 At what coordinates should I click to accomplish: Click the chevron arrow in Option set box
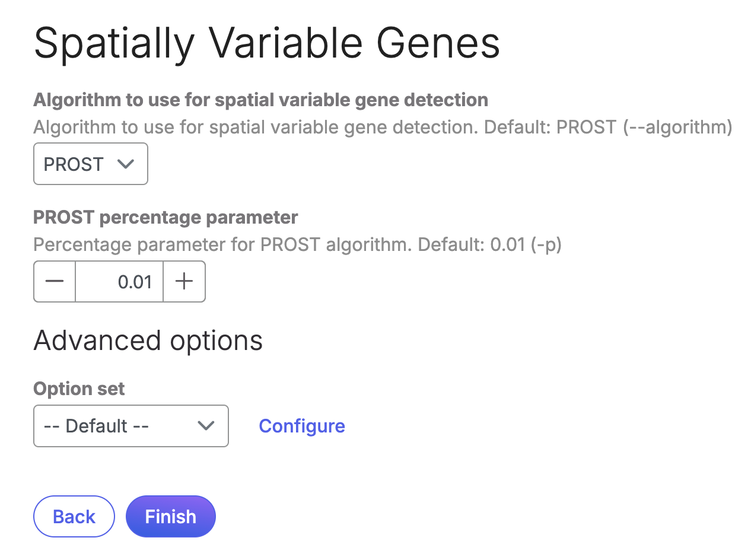click(x=206, y=426)
